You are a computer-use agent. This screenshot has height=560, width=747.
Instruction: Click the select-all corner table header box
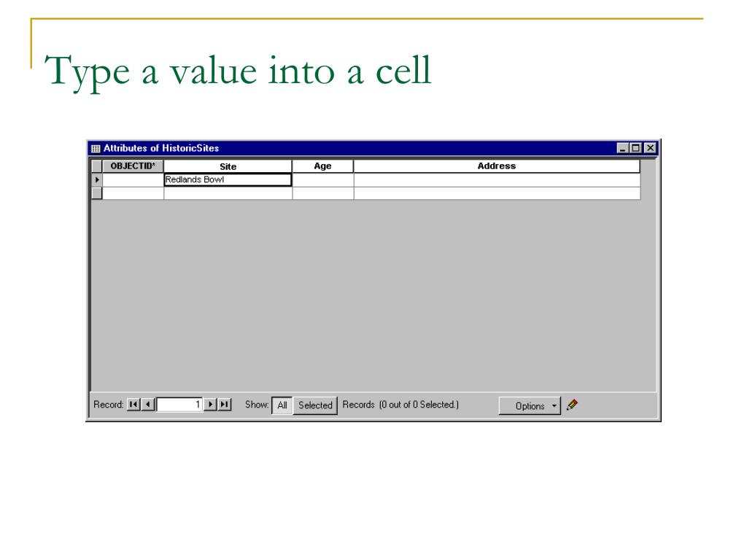[x=97, y=166]
